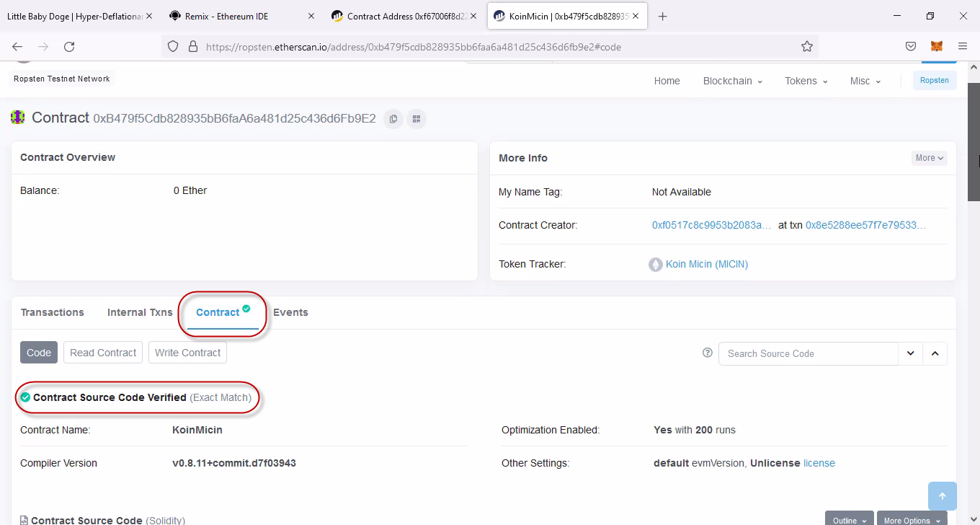
Task: Click the contract name KoinMicin value
Action: point(197,430)
